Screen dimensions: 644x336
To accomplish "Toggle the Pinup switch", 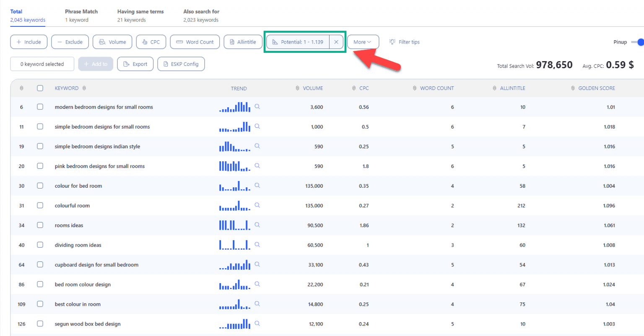I will pos(638,42).
